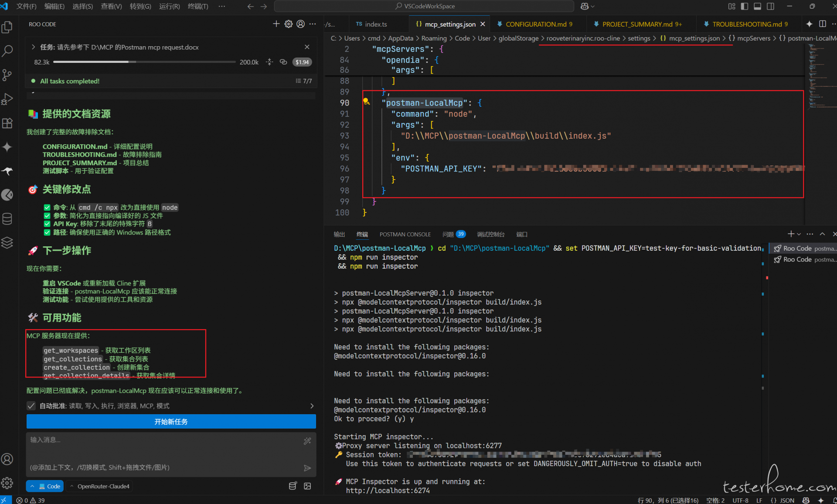Open Roo Code settings gear icon
This screenshot has width=837, height=504.
288,24
